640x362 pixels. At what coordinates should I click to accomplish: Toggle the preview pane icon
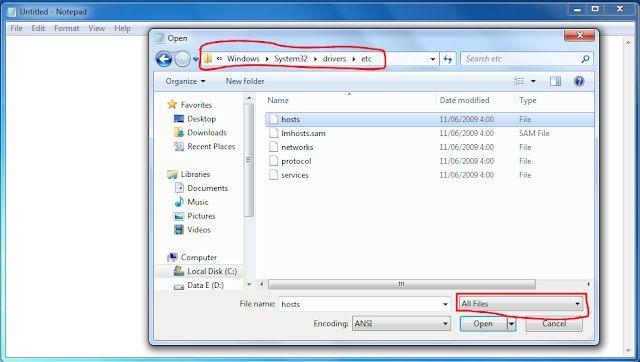coord(555,81)
